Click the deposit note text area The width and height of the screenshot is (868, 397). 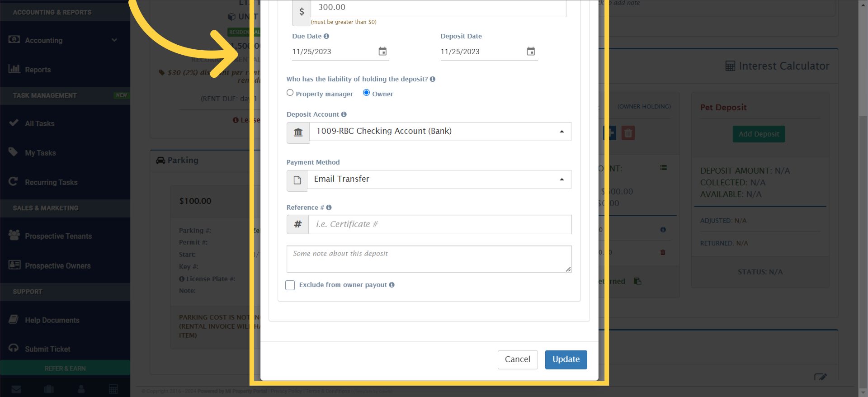pos(429,259)
